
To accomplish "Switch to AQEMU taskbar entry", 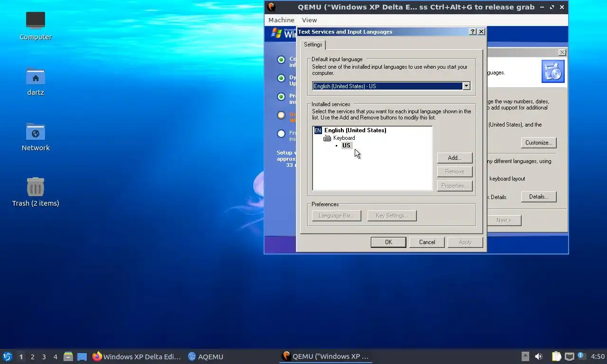I will [x=205, y=356].
